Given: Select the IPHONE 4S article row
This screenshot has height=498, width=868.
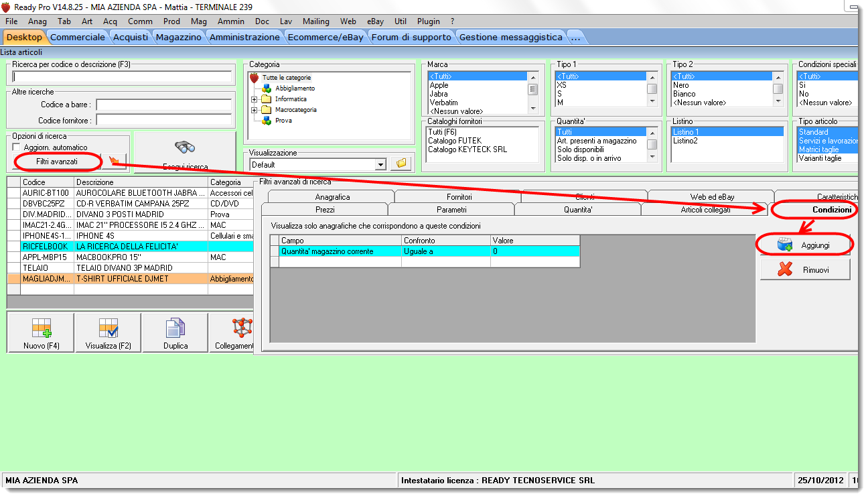Looking at the screenshot, I should coord(130,236).
